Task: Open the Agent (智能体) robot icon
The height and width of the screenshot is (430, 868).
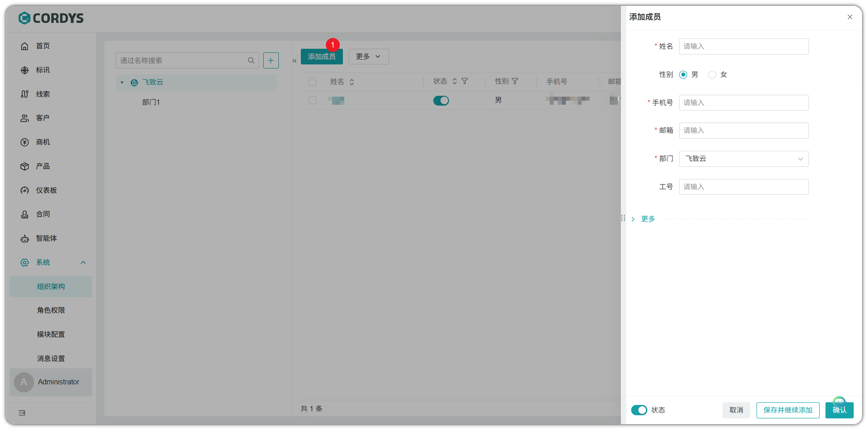Action: point(25,238)
